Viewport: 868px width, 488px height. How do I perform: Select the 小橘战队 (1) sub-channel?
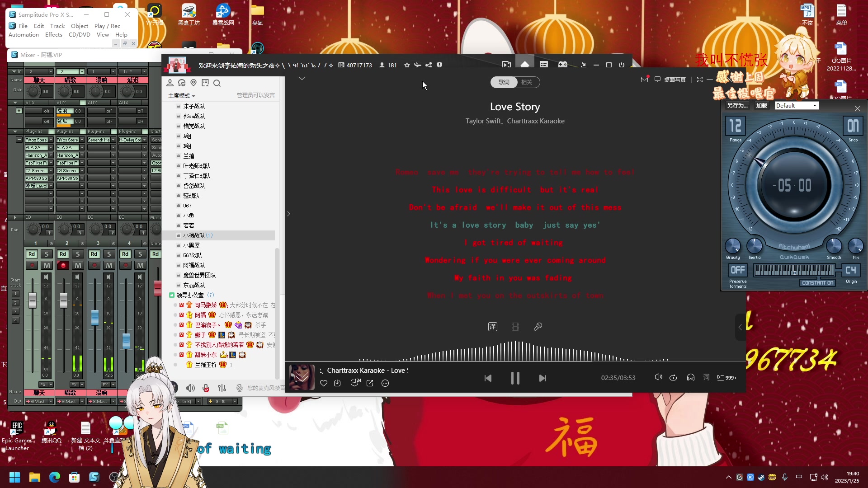[x=218, y=235]
